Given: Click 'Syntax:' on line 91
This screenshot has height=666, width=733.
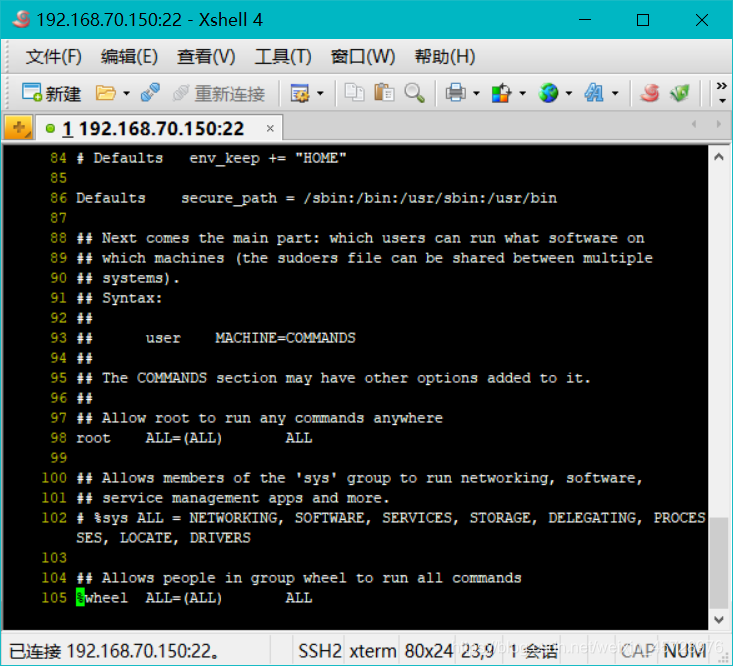Looking at the screenshot, I should 132,298.
